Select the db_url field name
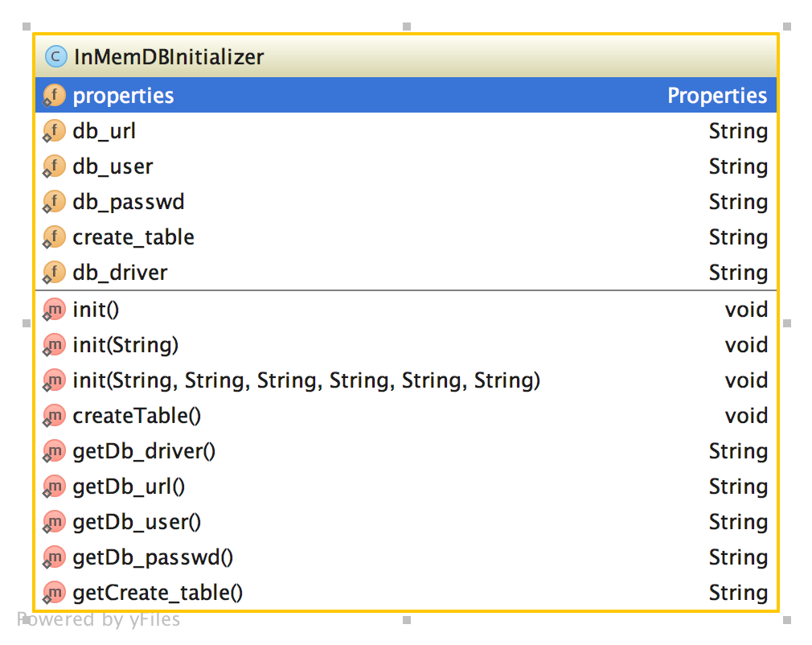This screenshot has width=812, height=645. pos(104,131)
